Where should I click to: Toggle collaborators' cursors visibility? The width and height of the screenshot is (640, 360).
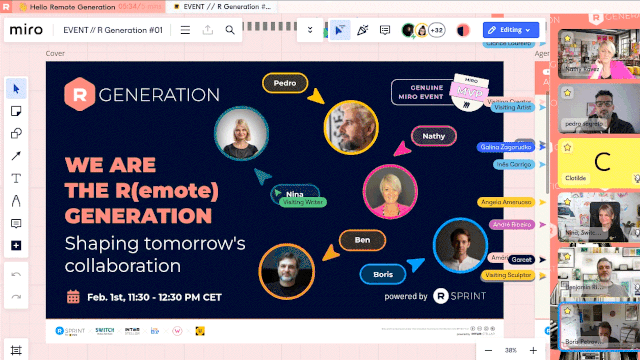point(340,30)
